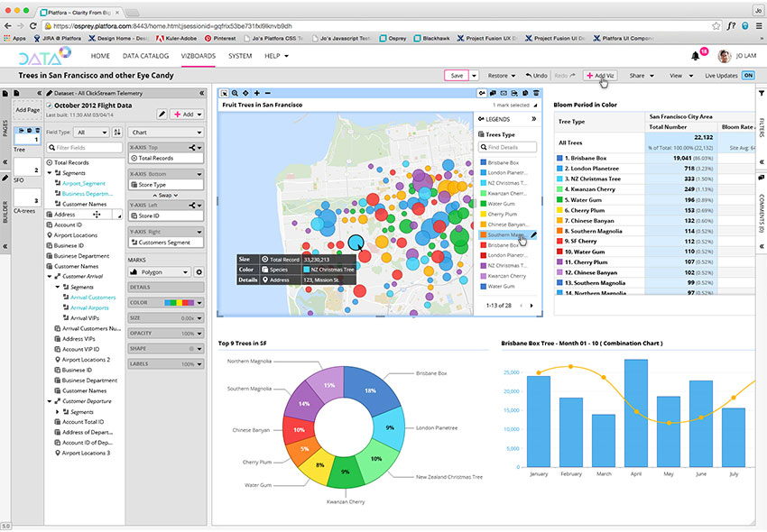The height and width of the screenshot is (532, 767).
Task: Click the notification bell icon
Action: pyautogui.click(x=695, y=56)
